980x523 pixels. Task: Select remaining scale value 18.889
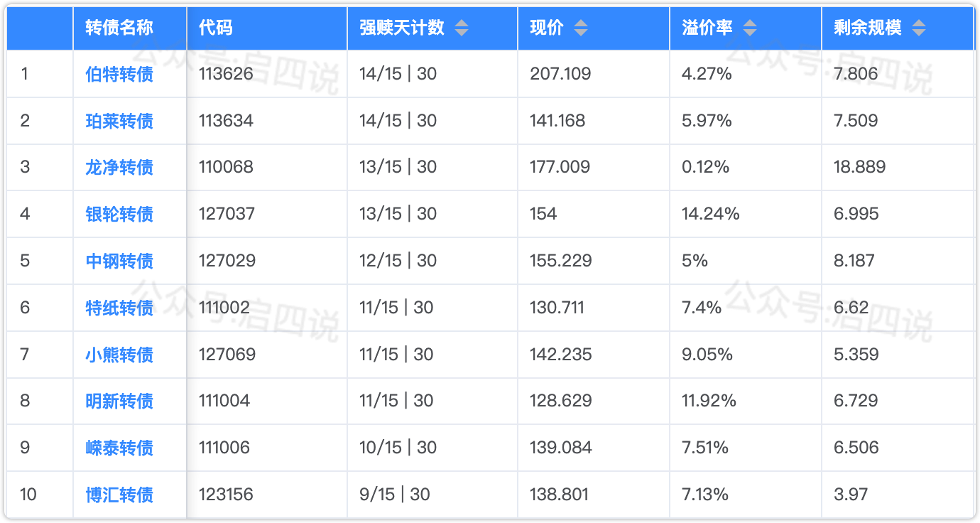(x=859, y=168)
